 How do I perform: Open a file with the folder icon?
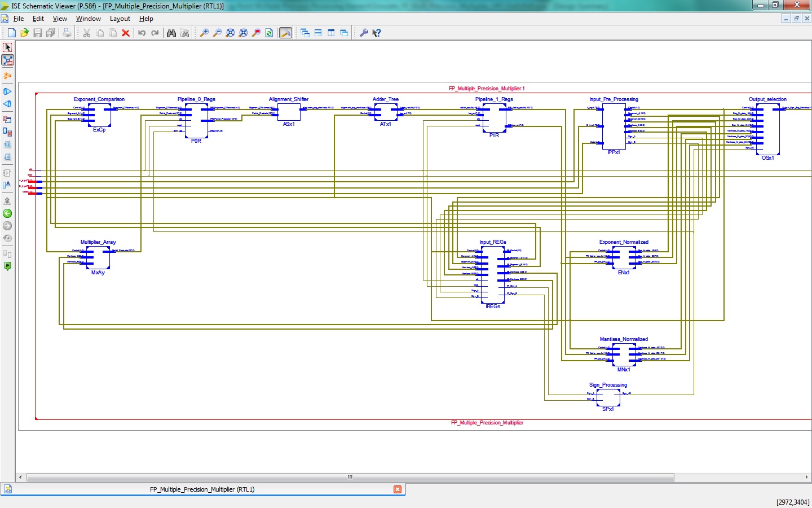[24, 33]
